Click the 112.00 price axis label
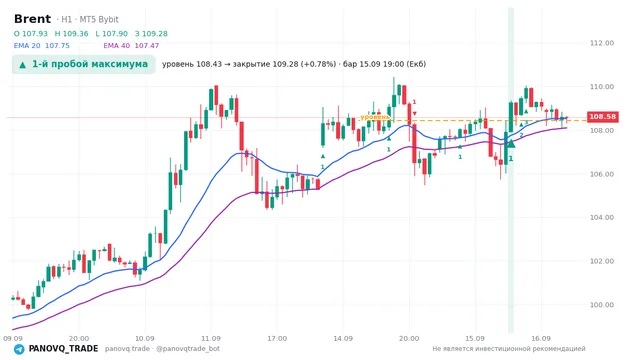The width and height of the screenshot is (640, 360). click(602, 43)
